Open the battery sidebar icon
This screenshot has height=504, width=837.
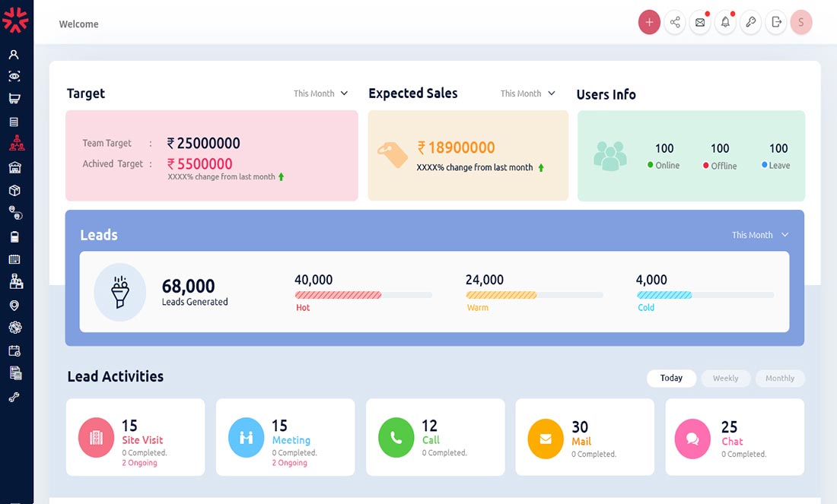[x=14, y=237]
